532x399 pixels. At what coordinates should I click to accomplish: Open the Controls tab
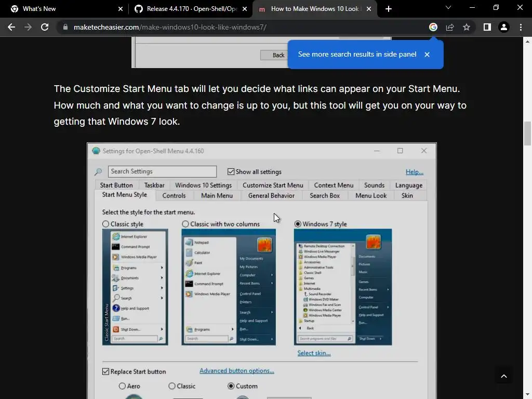tap(174, 195)
